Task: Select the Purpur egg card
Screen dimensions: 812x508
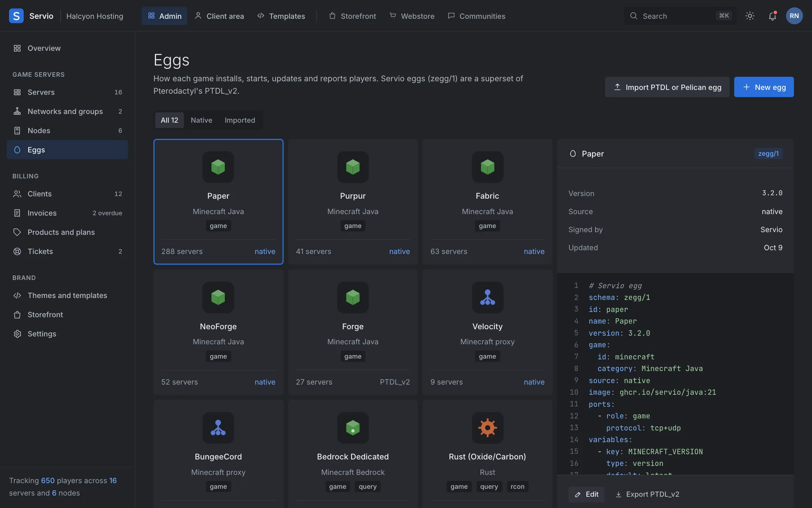Action: [353, 202]
